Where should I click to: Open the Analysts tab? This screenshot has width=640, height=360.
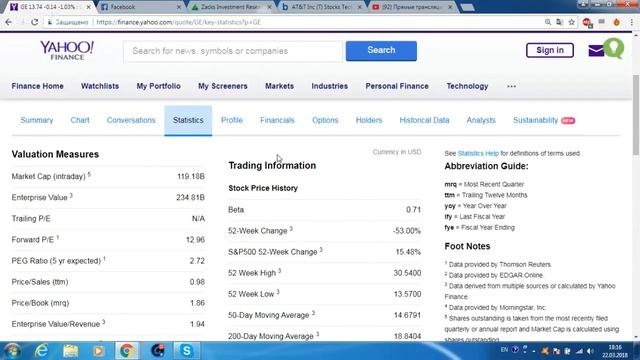pyautogui.click(x=481, y=120)
